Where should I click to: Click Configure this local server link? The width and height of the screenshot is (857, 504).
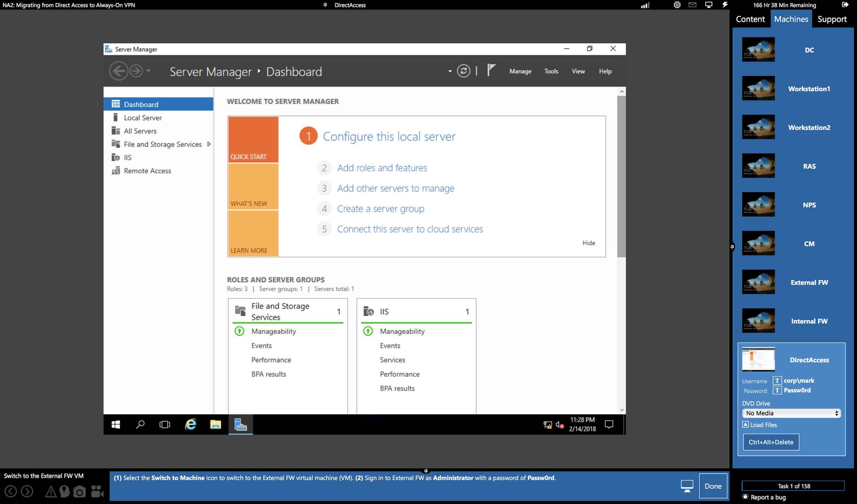point(389,136)
